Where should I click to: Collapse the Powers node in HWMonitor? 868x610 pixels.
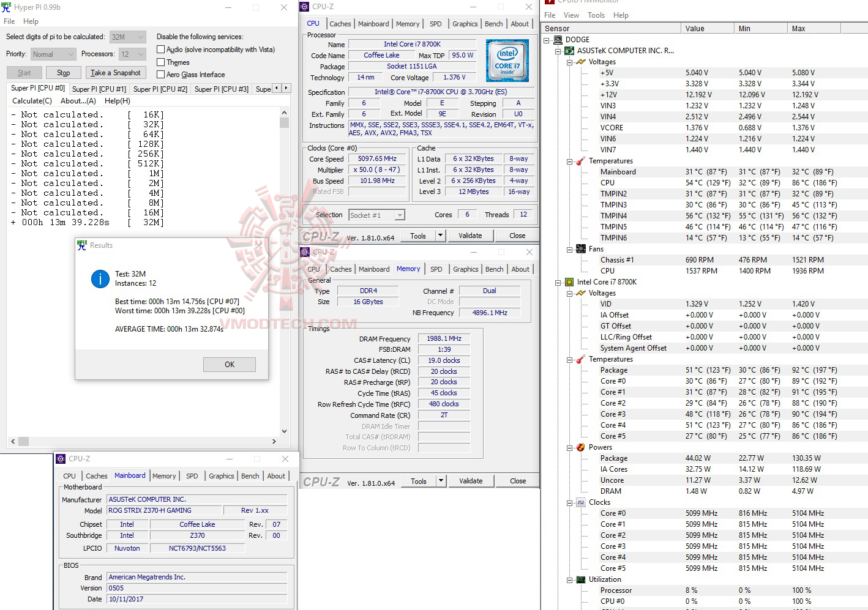570,447
